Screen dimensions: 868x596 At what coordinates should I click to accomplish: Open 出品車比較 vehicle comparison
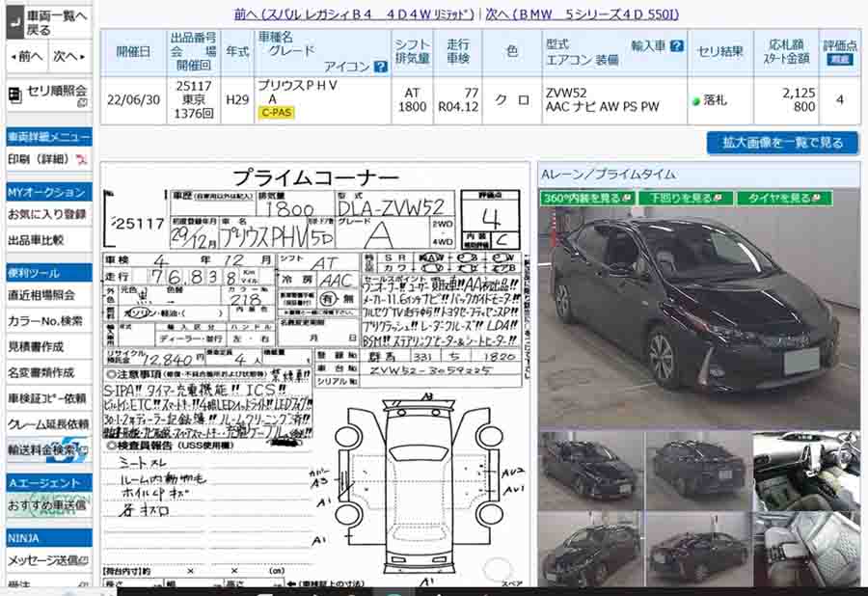[x=36, y=240]
